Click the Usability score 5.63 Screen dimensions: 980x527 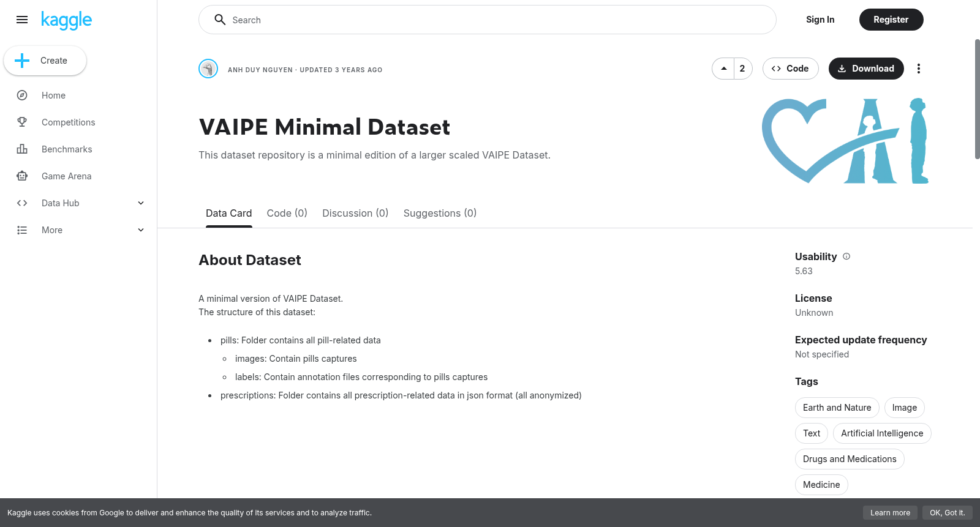804,271
